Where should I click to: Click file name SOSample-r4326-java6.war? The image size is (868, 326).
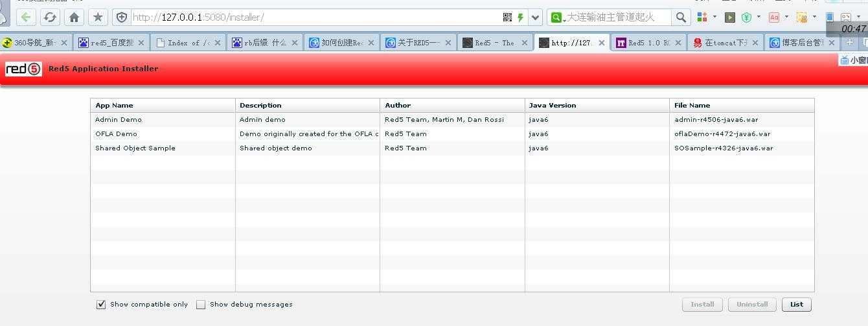pyautogui.click(x=724, y=148)
